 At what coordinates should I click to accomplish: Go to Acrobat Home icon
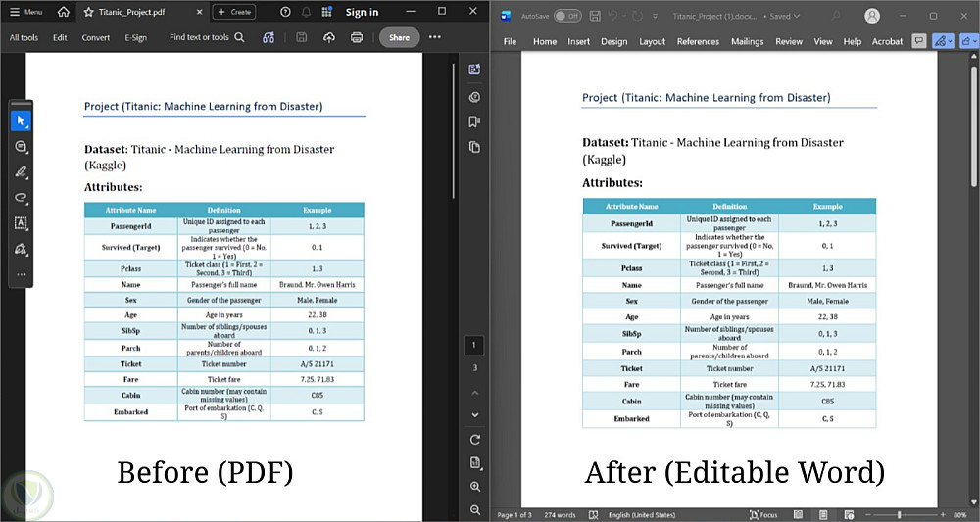click(x=63, y=12)
